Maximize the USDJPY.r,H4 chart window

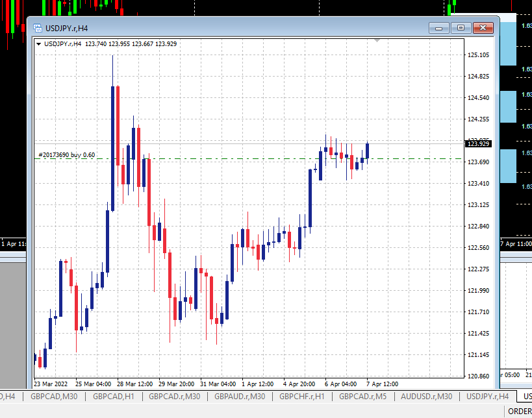click(x=461, y=28)
